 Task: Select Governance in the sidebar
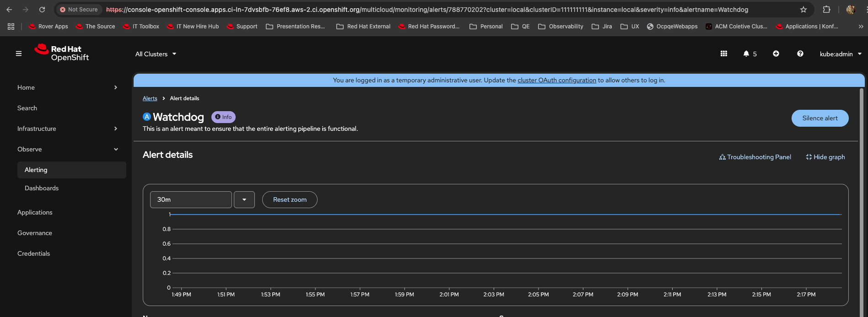(35, 233)
